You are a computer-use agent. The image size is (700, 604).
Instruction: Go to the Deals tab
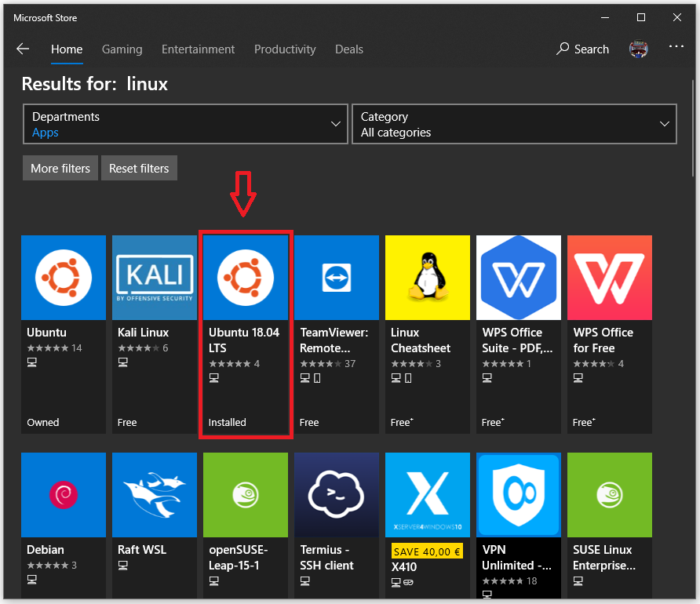pyautogui.click(x=349, y=49)
